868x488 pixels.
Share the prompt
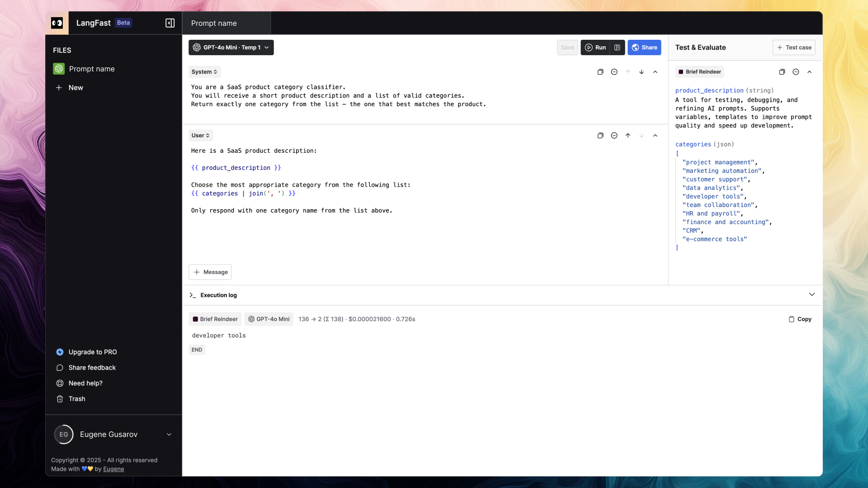644,47
